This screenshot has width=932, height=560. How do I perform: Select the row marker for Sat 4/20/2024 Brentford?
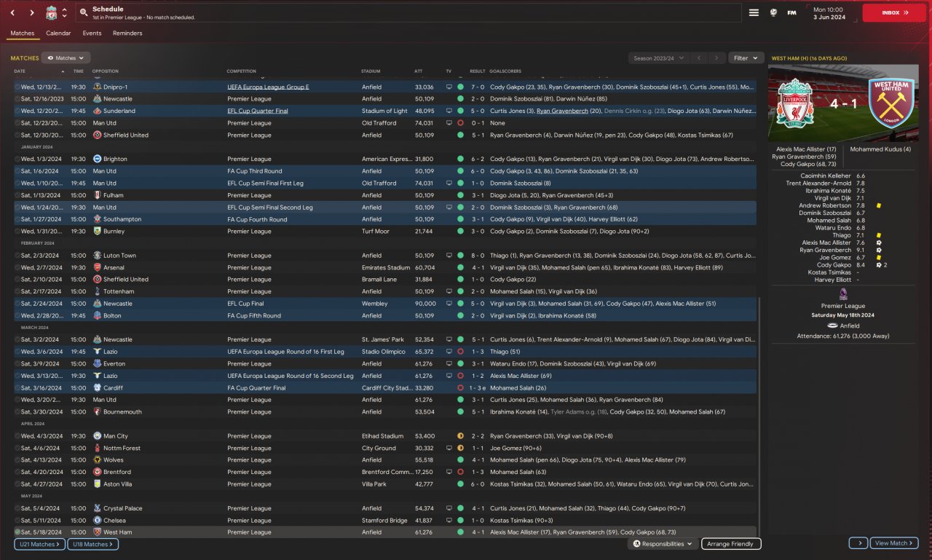17,472
